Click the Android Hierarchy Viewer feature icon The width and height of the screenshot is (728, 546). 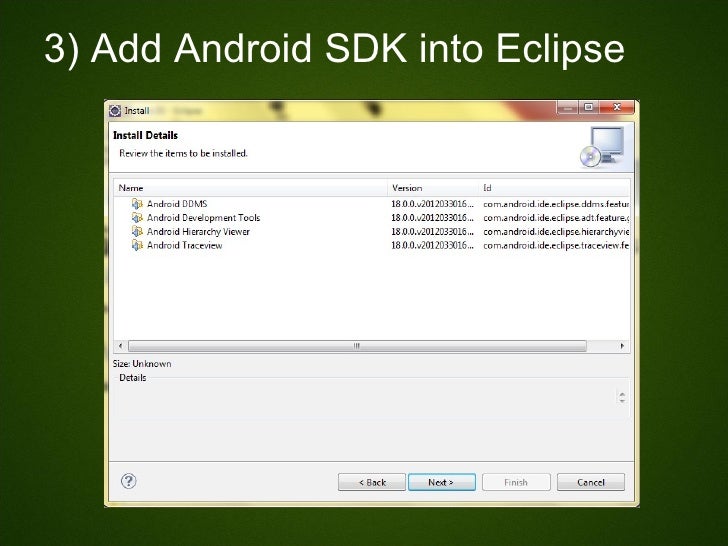tap(137, 231)
